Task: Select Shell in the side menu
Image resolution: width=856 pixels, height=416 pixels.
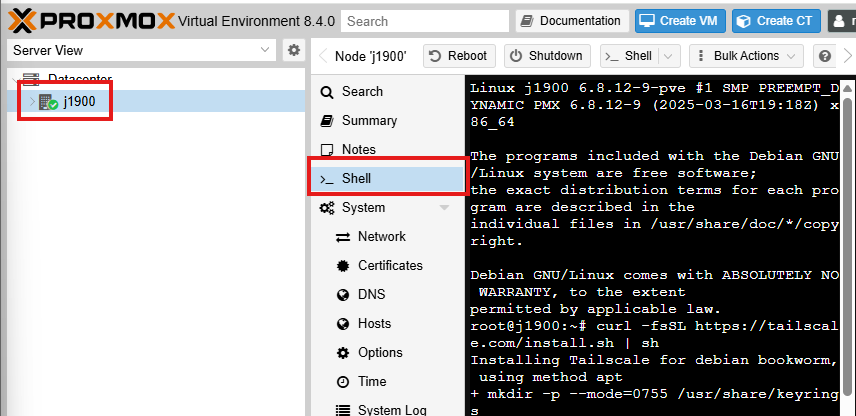Action: point(388,179)
